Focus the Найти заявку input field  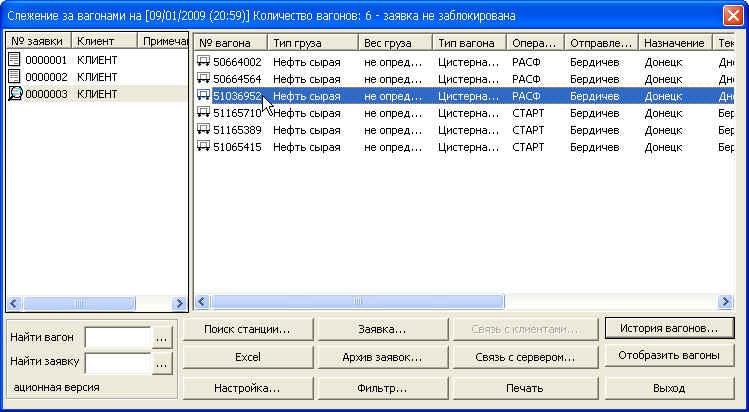point(118,363)
